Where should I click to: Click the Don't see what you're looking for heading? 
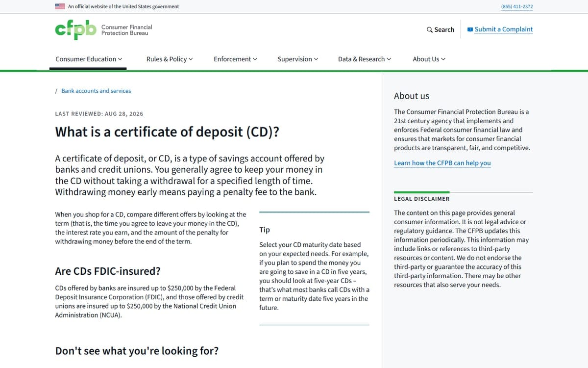click(137, 351)
